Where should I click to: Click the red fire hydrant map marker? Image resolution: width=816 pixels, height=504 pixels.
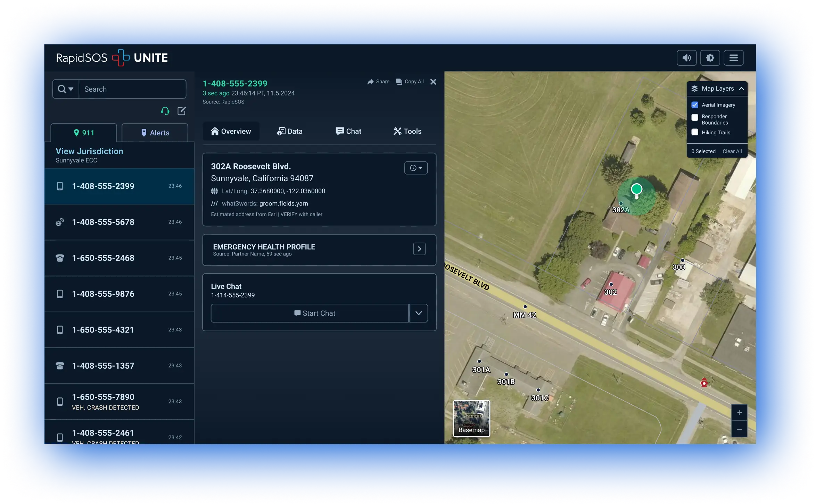click(704, 383)
